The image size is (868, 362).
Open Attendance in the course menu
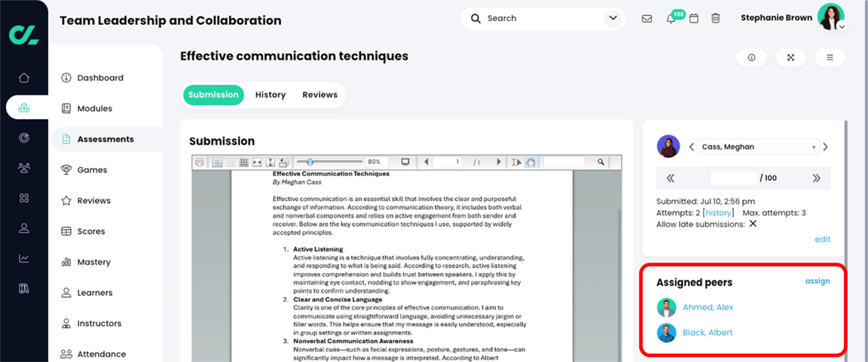tap(101, 354)
